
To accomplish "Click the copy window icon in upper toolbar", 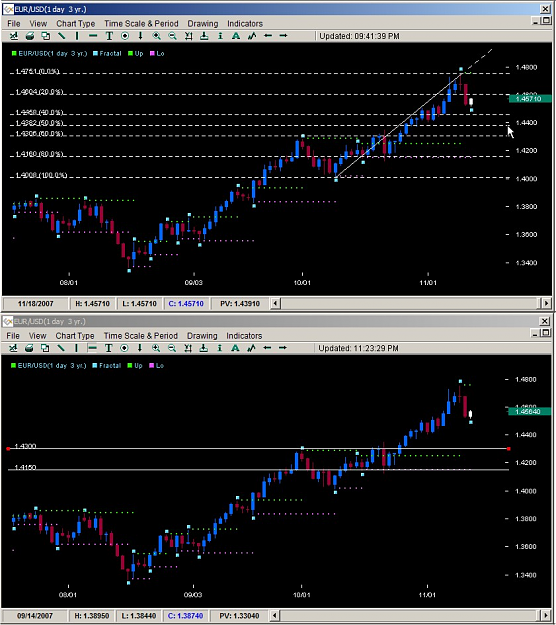I will click(46, 36).
